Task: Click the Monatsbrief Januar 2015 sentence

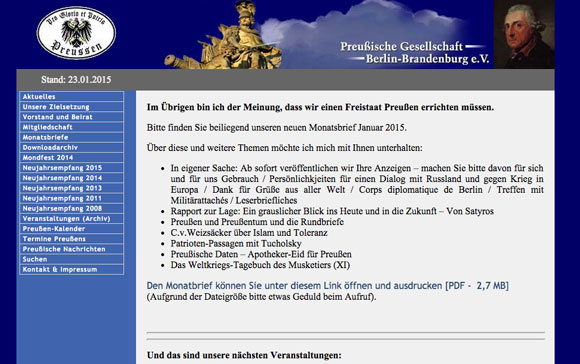Action: tap(277, 128)
